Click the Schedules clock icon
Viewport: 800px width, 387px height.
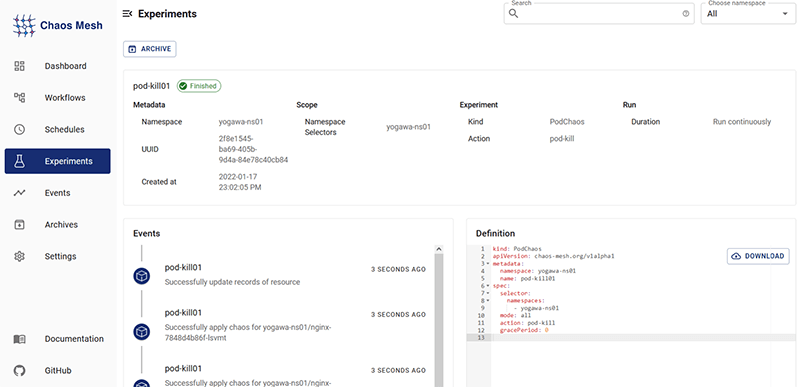point(19,130)
